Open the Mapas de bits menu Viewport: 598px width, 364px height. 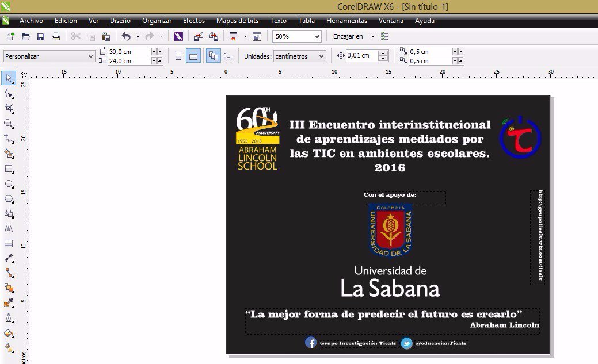tap(237, 21)
